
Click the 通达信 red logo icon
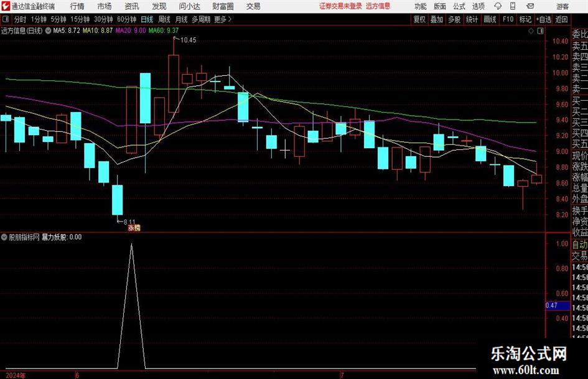pos(6,6)
